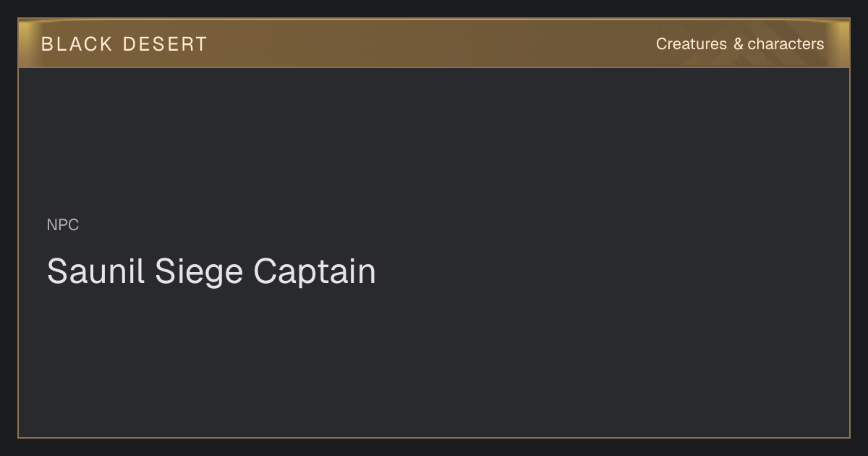The width and height of the screenshot is (868, 456).
Task: Click the dark outer background outside the card
Action: (434, 447)
